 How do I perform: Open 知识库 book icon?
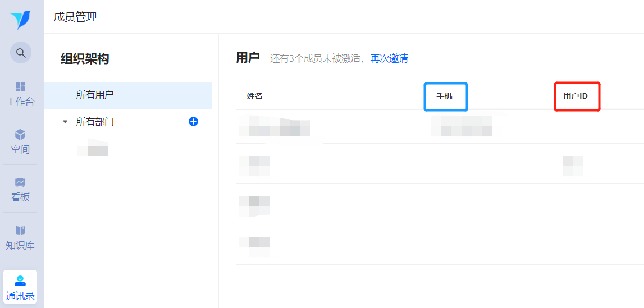click(20, 237)
